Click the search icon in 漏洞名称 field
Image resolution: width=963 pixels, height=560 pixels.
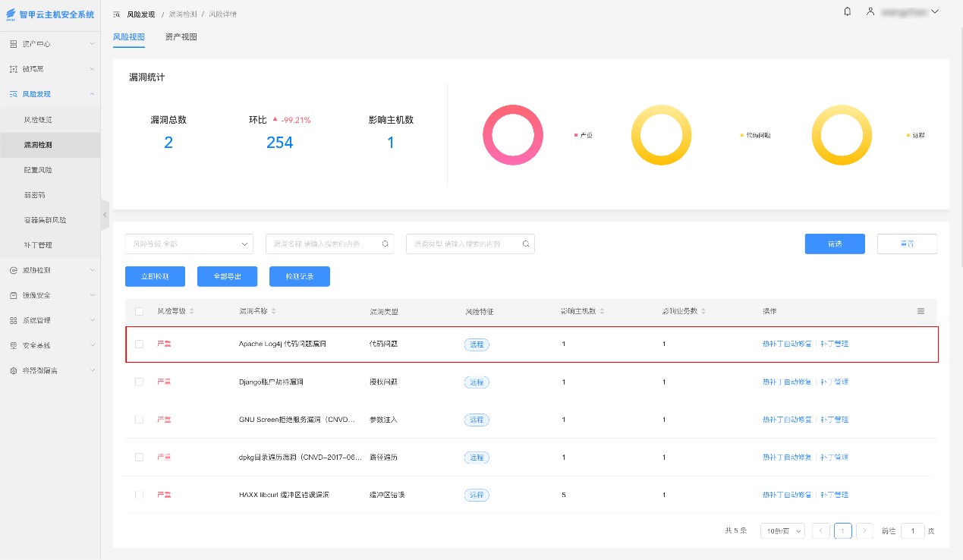(x=386, y=244)
